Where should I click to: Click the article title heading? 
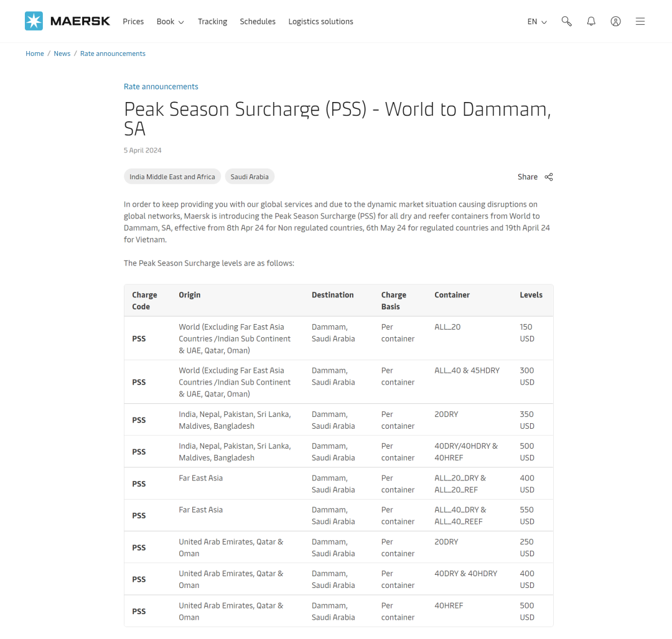[x=337, y=119]
